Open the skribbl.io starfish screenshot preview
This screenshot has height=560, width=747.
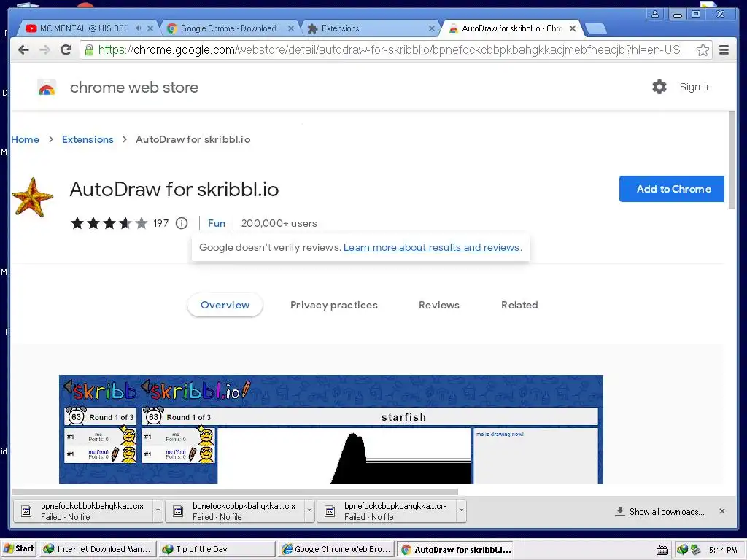tap(330, 429)
